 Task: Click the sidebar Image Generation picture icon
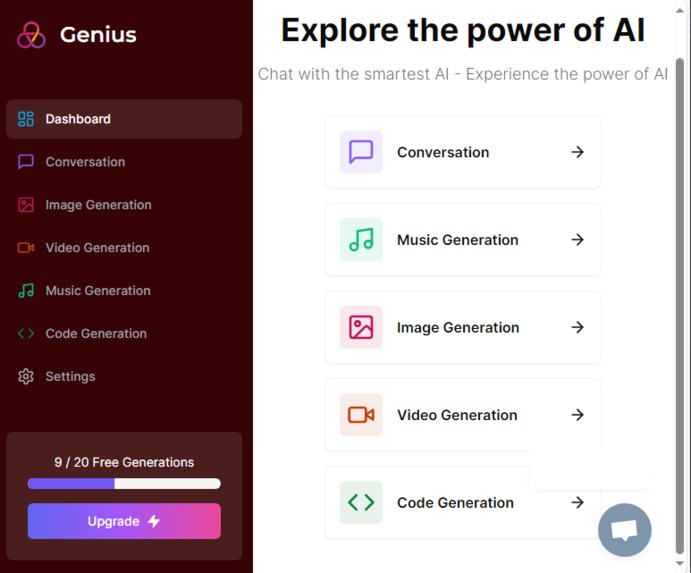coord(26,205)
